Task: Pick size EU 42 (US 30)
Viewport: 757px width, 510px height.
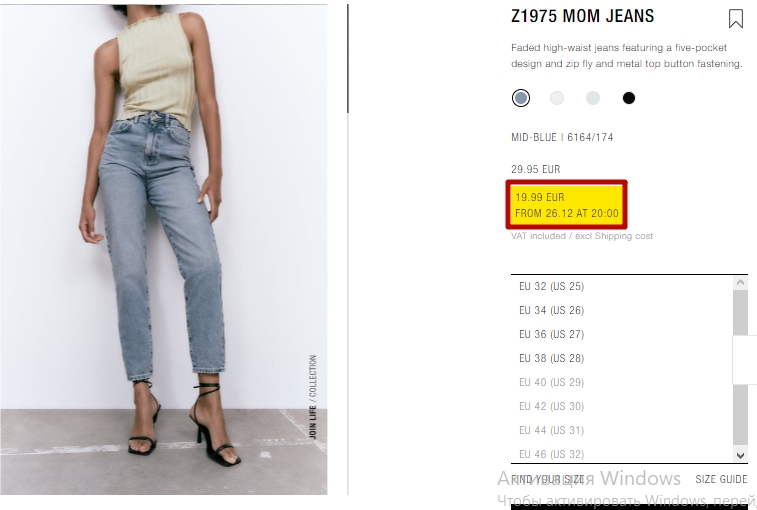Action: [622, 407]
